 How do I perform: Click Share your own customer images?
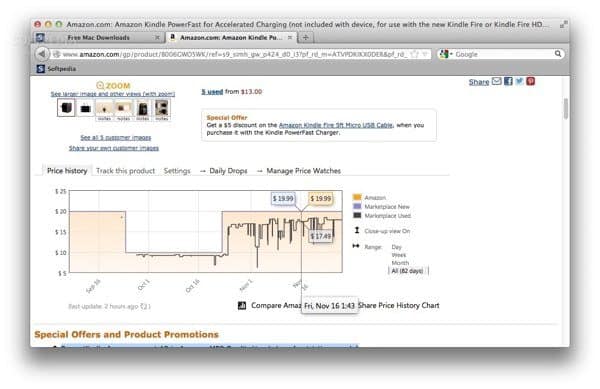(x=114, y=148)
